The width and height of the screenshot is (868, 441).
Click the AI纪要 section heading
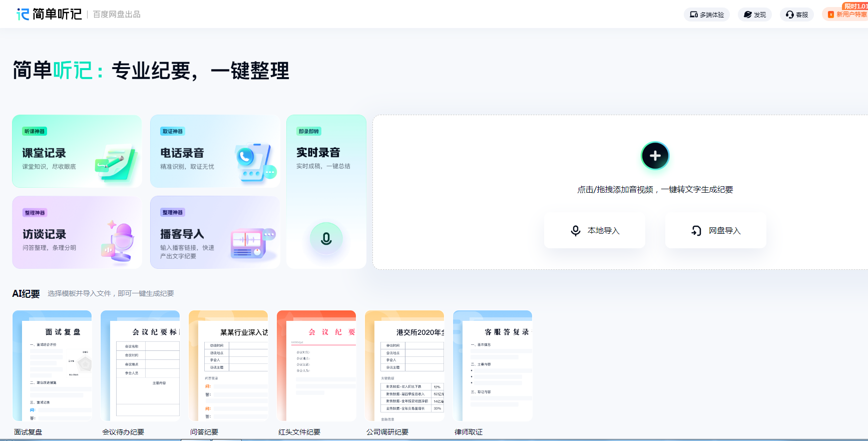(26, 294)
